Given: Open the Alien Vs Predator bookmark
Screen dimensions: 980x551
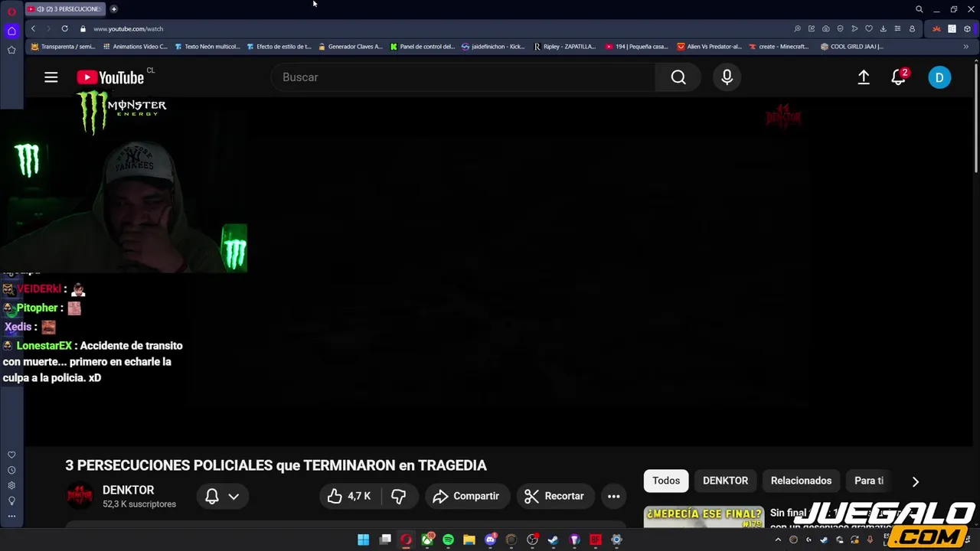Looking at the screenshot, I should click(x=709, y=47).
